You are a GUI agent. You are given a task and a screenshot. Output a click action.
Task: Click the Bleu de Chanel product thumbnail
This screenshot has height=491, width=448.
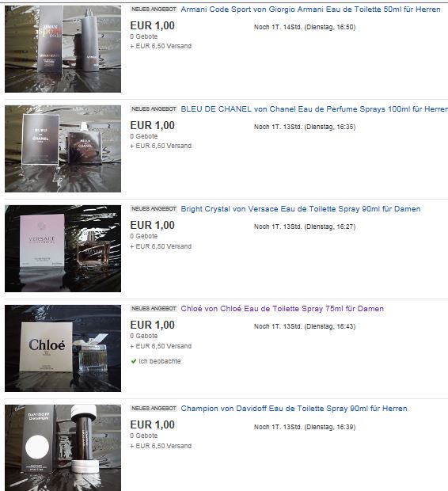tap(63, 149)
